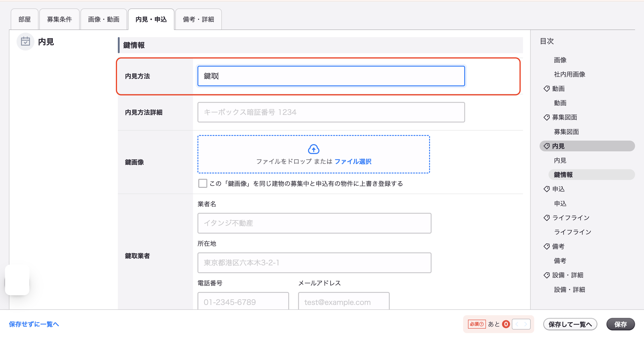Switch to the 部屋 tab
The width and height of the screenshot is (644, 338).
pos(25,19)
